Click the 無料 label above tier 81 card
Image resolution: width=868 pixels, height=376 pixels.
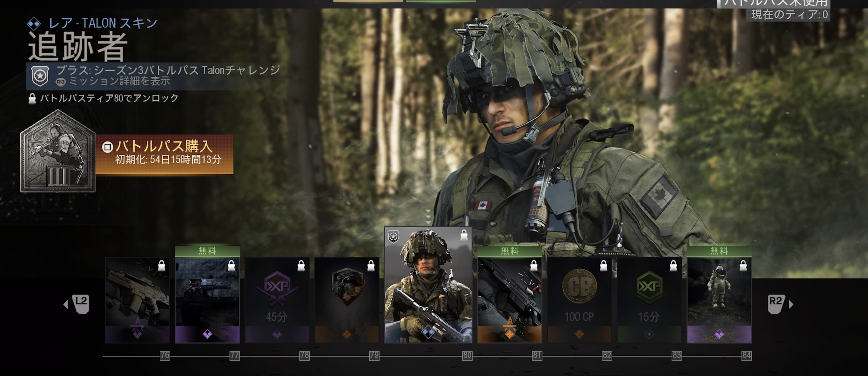click(510, 251)
